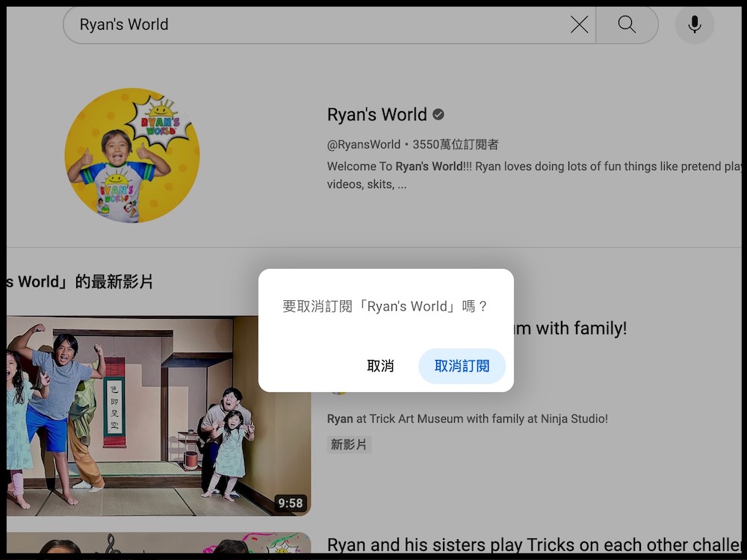Click the 9:58 duration badge
Screen dimensions: 747x560
tap(290, 503)
